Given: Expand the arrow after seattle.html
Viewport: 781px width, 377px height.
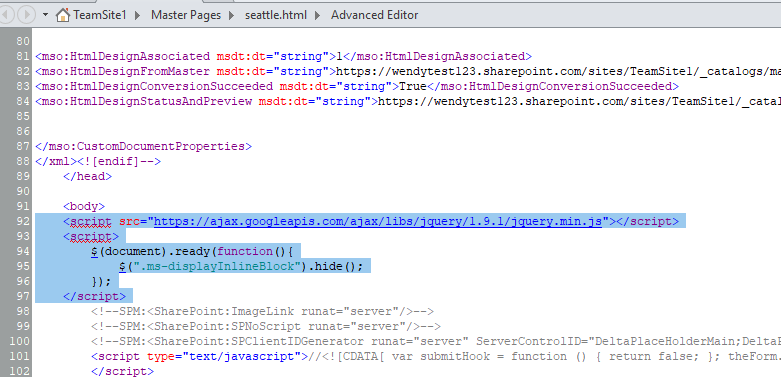Looking at the screenshot, I should [x=318, y=15].
